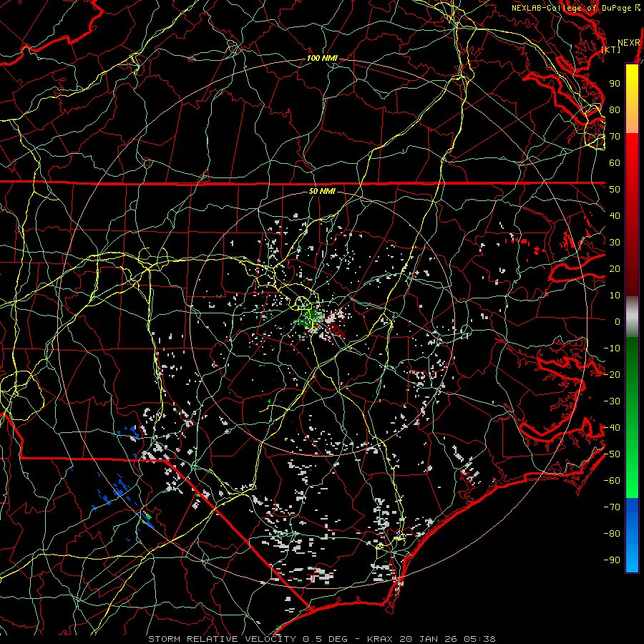Viewport: 644px width, 644px height.
Task: Select the 30 value on the velocity scale
Action: click(615, 243)
